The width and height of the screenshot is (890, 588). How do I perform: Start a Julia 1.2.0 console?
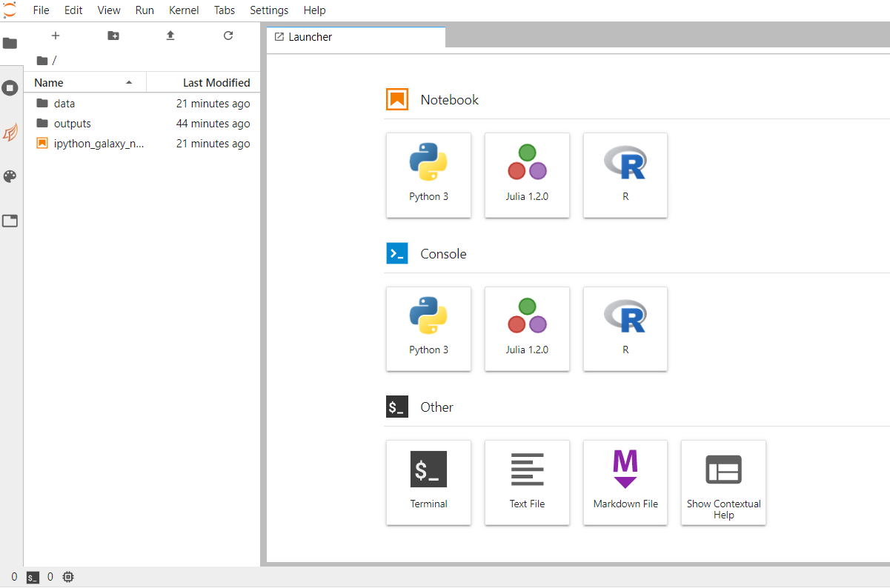[x=527, y=329]
